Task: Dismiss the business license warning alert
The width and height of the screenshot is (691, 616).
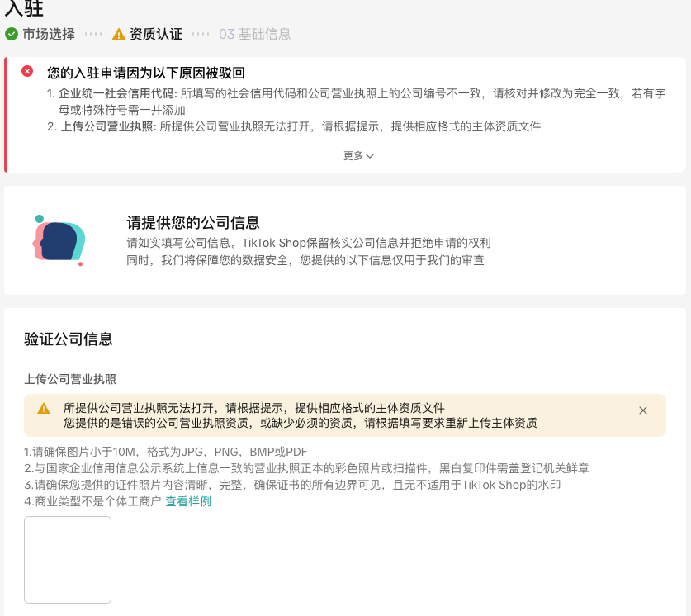Action: [x=643, y=410]
